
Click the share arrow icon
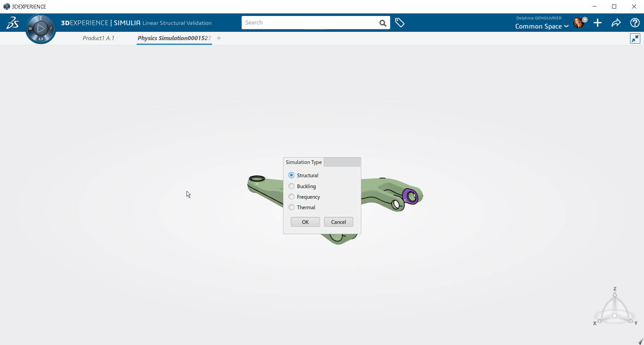coord(616,23)
